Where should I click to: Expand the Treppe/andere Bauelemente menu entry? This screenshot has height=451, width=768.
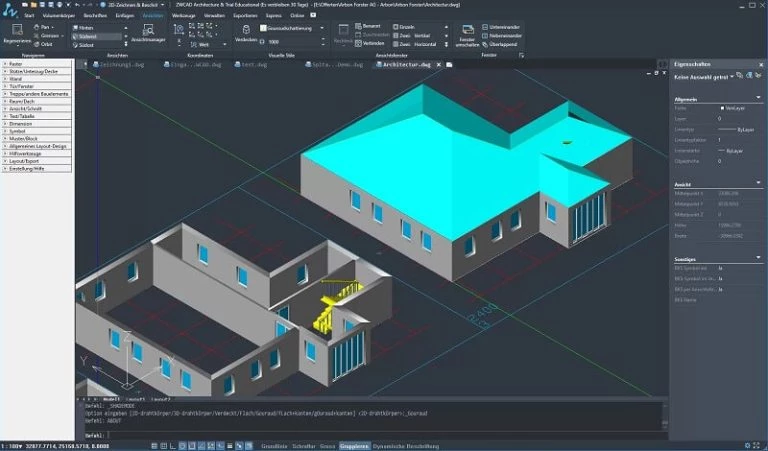coord(37,94)
